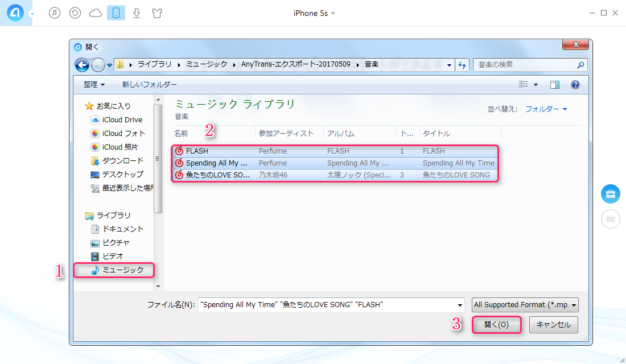Open the video download arrow icon
This screenshot has width=626, height=364.
tap(137, 13)
